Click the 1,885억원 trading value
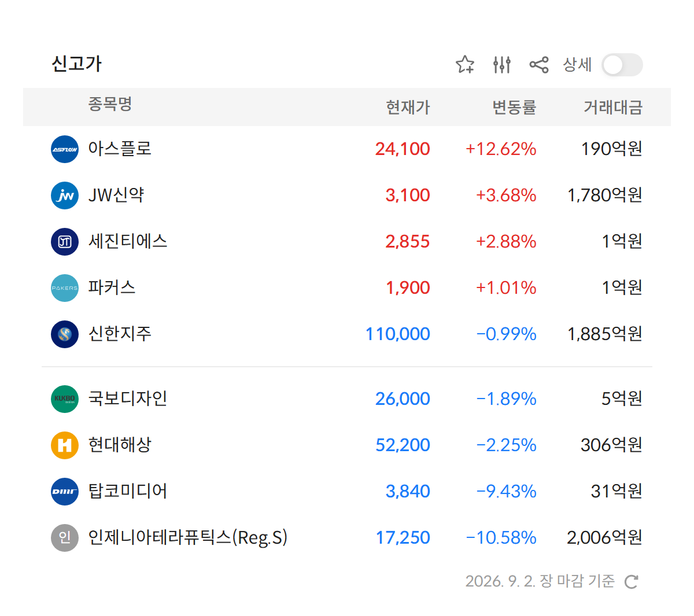 (605, 334)
